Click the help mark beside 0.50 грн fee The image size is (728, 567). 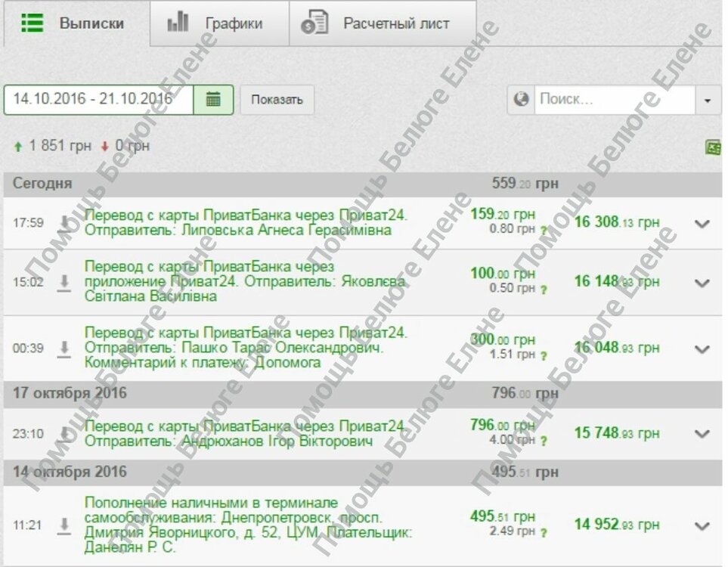[544, 290]
